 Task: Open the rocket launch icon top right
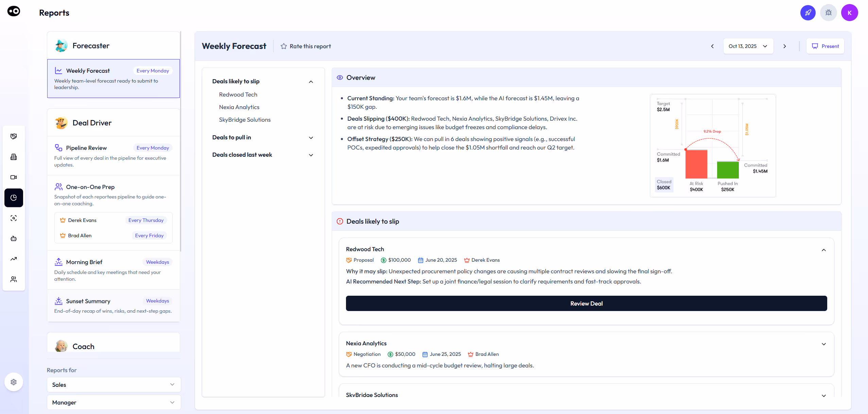tap(808, 12)
